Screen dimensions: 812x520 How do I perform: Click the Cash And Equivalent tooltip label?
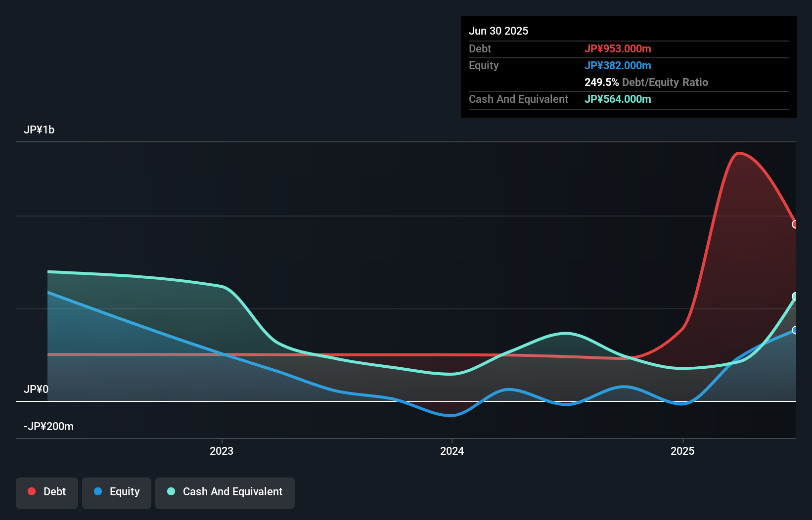518,99
